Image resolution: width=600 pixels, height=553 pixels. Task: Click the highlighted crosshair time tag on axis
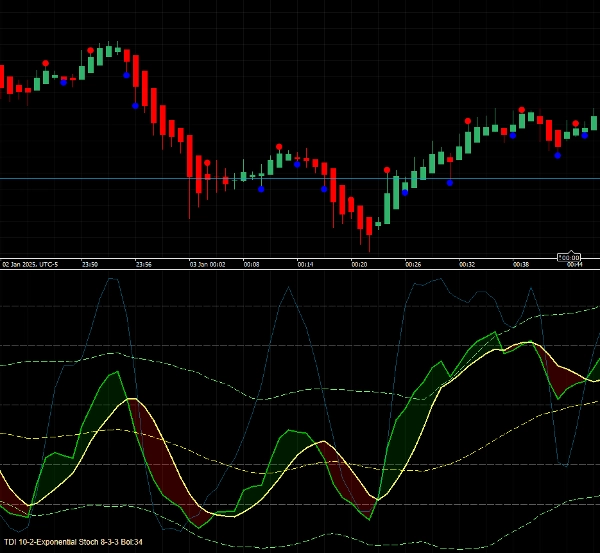point(568,258)
